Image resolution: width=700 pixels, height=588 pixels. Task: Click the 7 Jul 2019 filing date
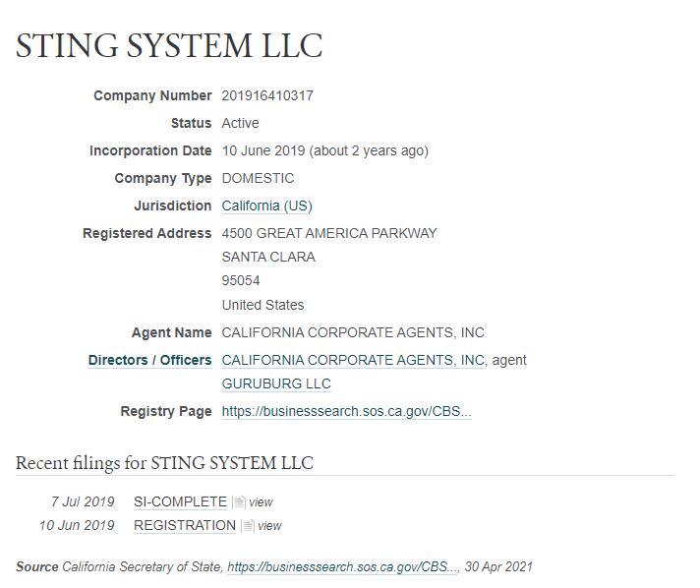83,501
